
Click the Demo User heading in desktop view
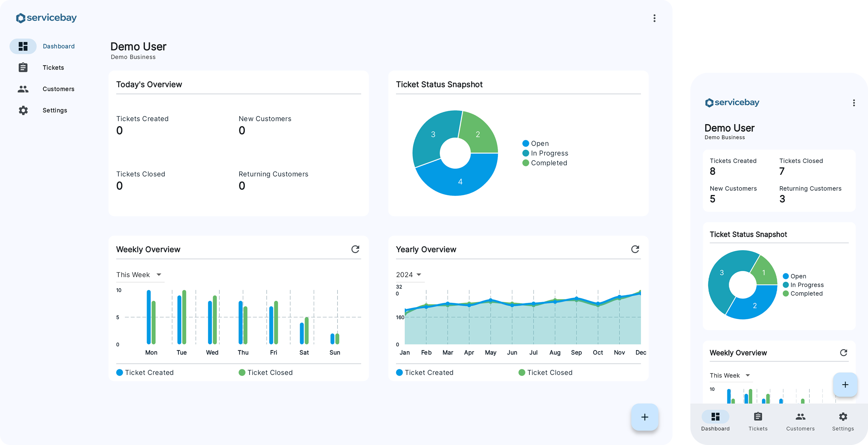click(138, 46)
